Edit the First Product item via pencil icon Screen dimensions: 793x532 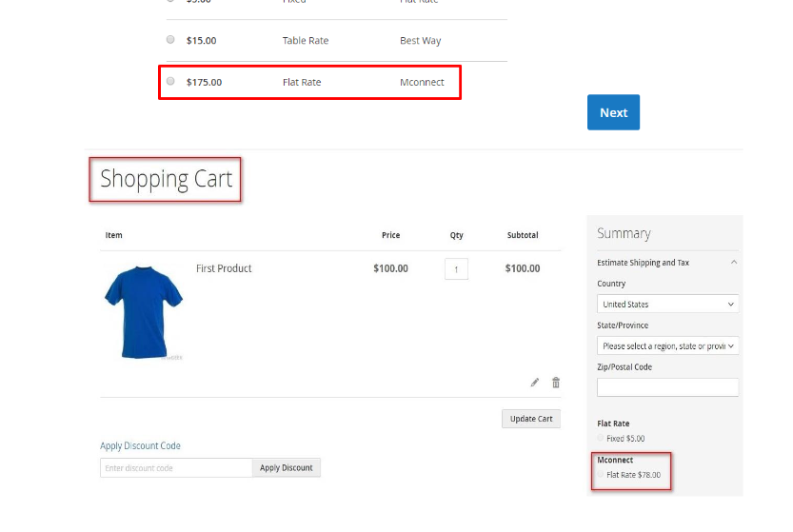(535, 383)
